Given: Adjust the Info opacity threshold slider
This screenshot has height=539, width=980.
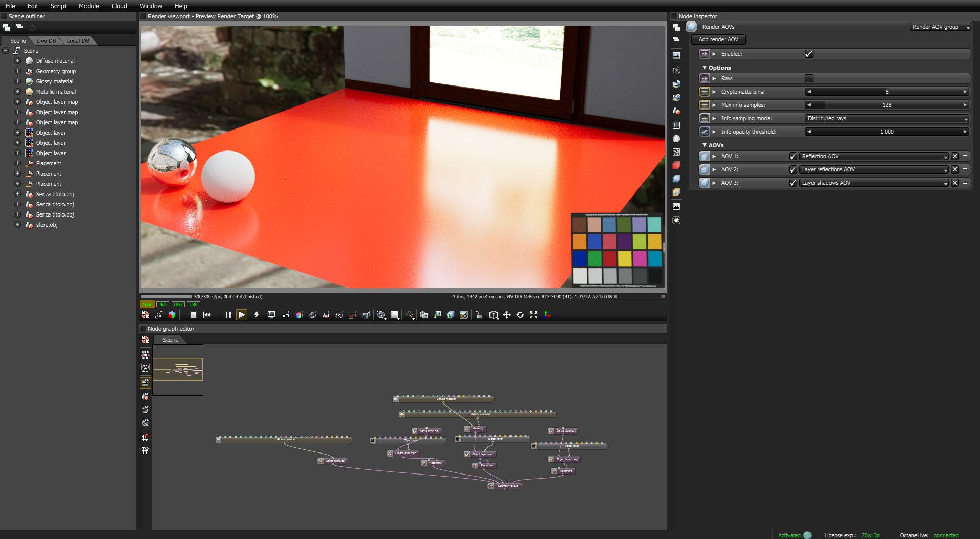Looking at the screenshot, I should (887, 132).
